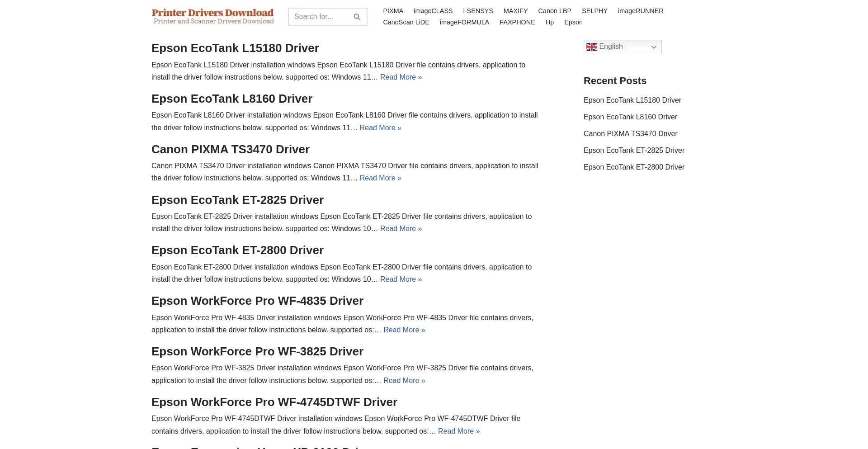This screenshot has height=449, width=868.
Task: Open recent post Epson EcoTank L8160 Driver
Action: pos(630,117)
